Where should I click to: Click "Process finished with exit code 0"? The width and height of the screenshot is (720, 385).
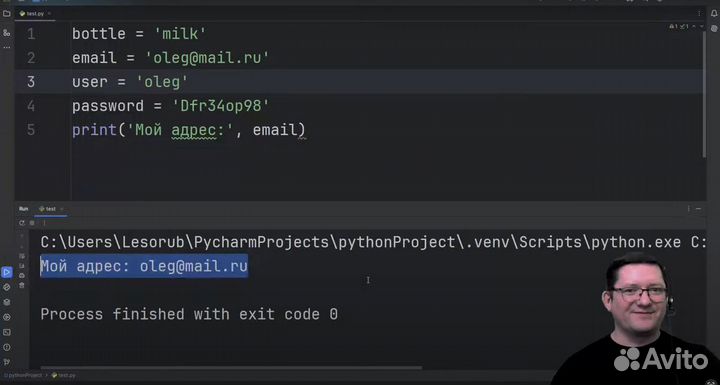[x=189, y=315]
